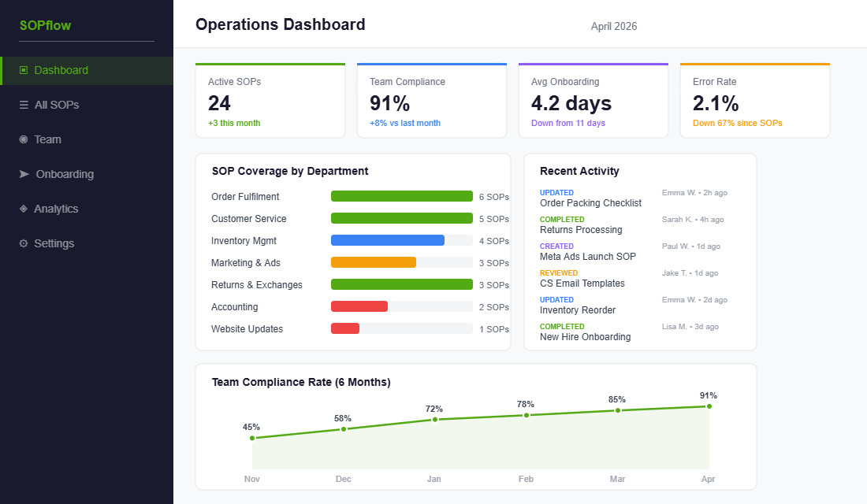The image size is (867, 504).
Task: Switch to the All SOPs page
Action: pyautogui.click(x=56, y=105)
